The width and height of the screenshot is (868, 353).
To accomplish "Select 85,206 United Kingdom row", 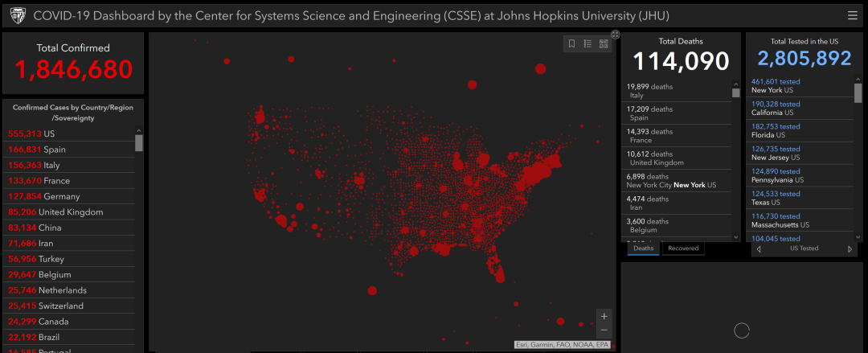I will coord(68,211).
